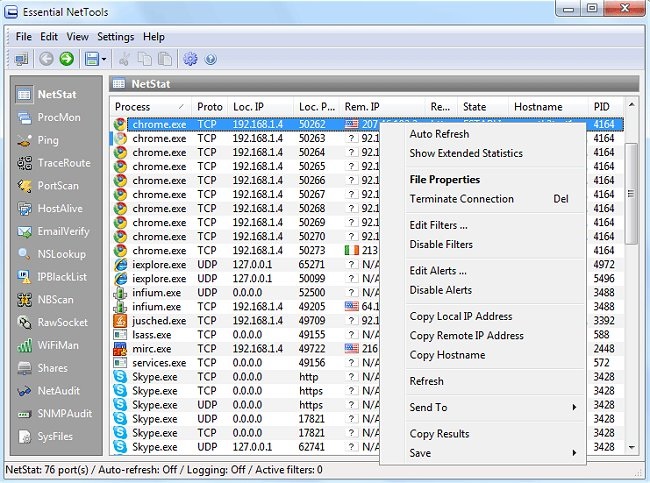This screenshot has height=483, width=650.
Task: Select the PortScan tool
Action: (48, 186)
